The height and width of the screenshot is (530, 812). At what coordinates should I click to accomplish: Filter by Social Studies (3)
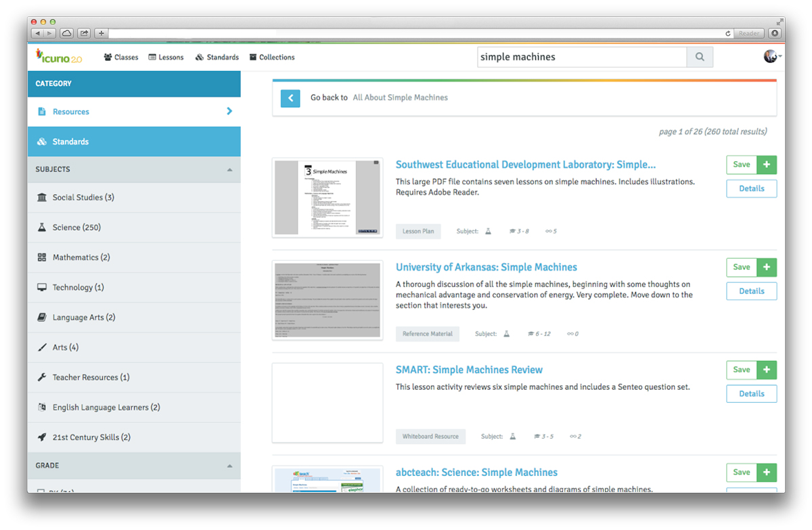point(134,198)
